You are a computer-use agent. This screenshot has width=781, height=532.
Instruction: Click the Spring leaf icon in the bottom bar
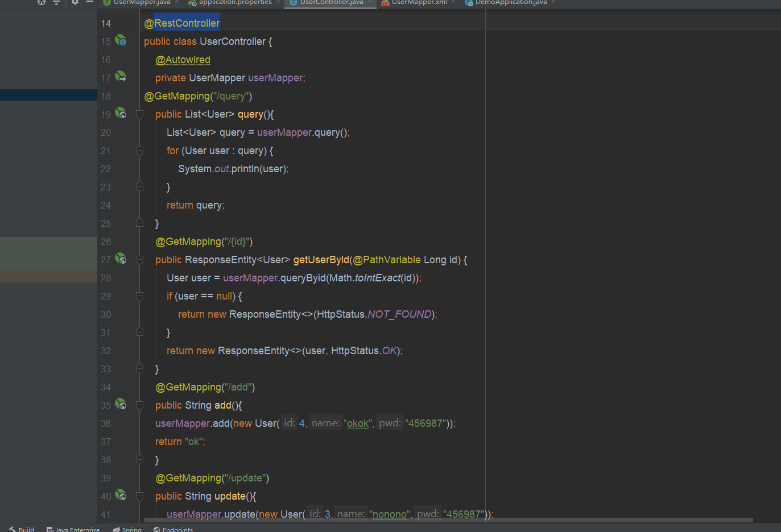click(116, 529)
